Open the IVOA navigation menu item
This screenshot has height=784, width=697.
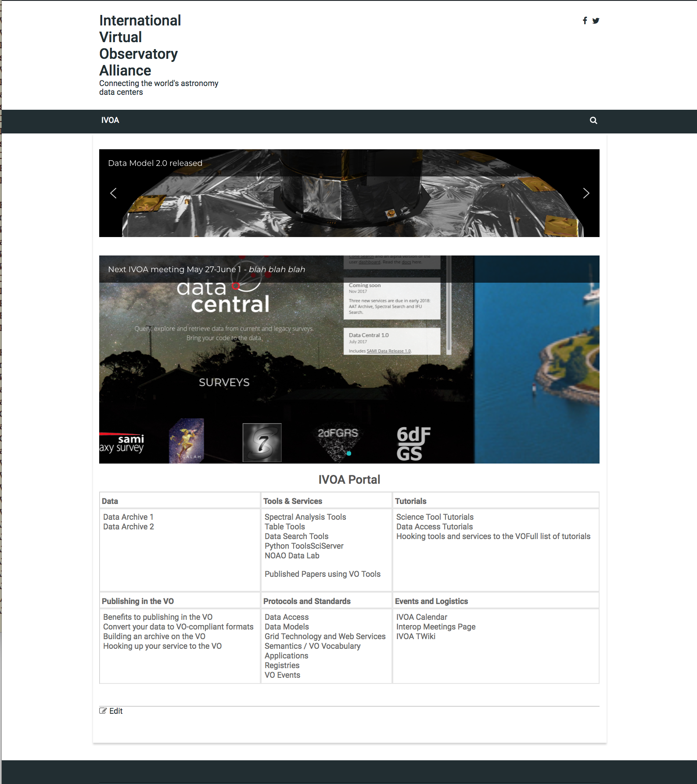pyautogui.click(x=110, y=120)
